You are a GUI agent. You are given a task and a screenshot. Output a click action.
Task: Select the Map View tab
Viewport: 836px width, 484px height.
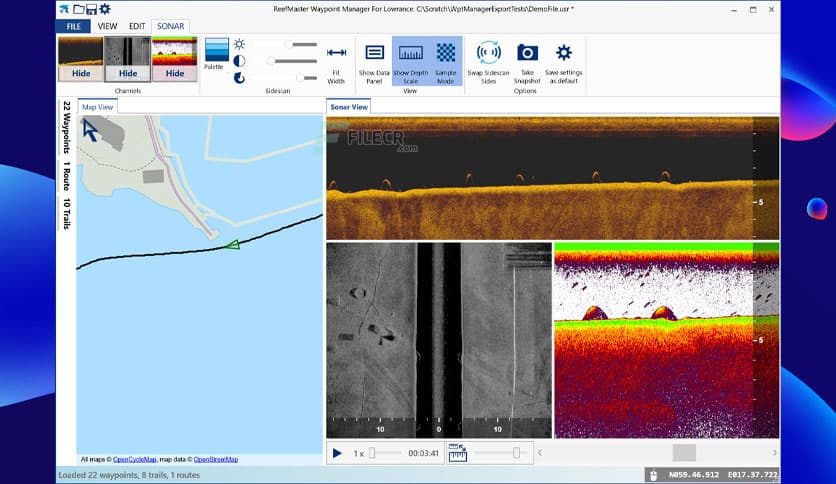[x=98, y=107]
